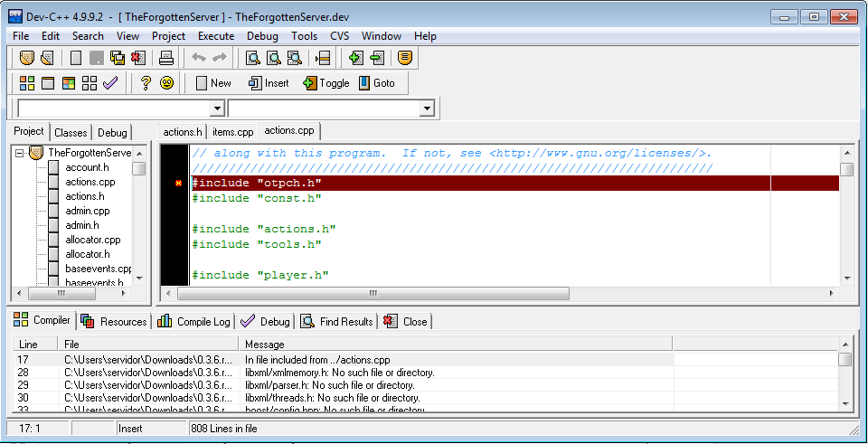Open the Execute menu
Viewport: 868px width, 444px height.
click(x=216, y=36)
